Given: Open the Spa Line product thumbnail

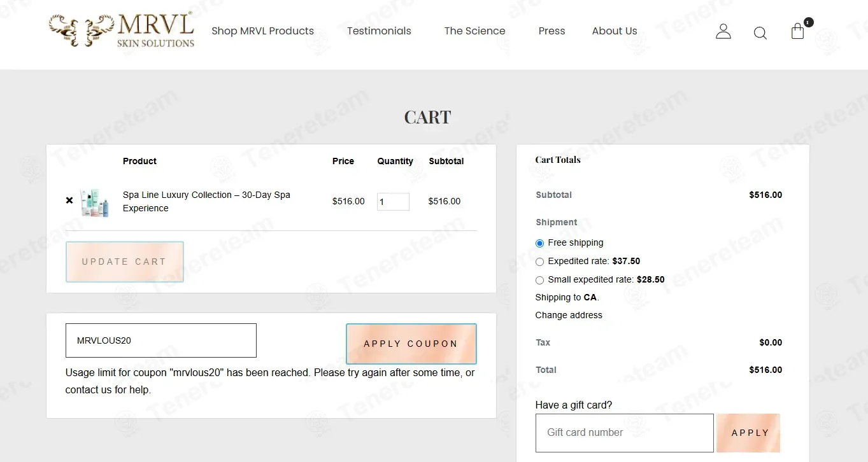Looking at the screenshot, I should tap(95, 202).
